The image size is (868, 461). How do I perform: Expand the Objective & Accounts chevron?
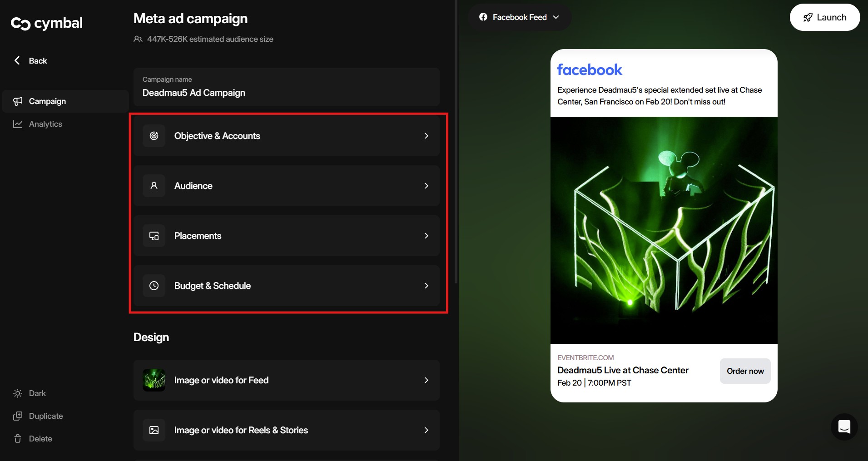[x=426, y=136]
